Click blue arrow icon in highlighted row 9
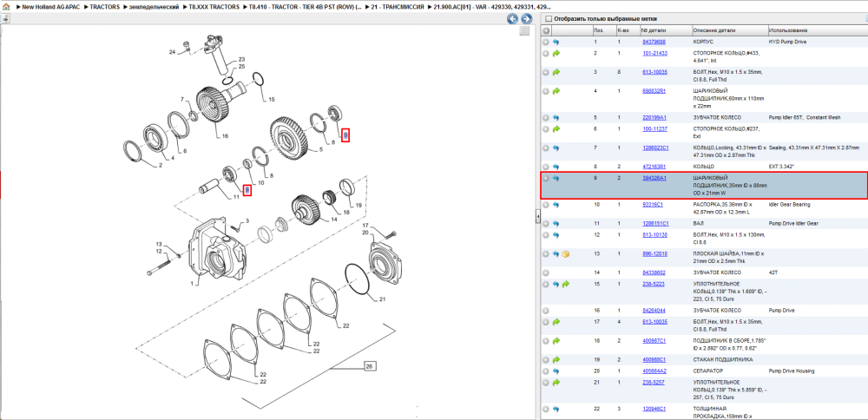This screenshot has height=420, width=868. [556, 178]
